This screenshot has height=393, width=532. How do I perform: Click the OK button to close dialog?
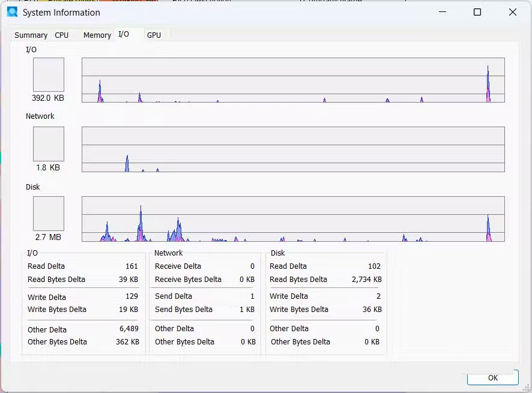[x=492, y=378]
